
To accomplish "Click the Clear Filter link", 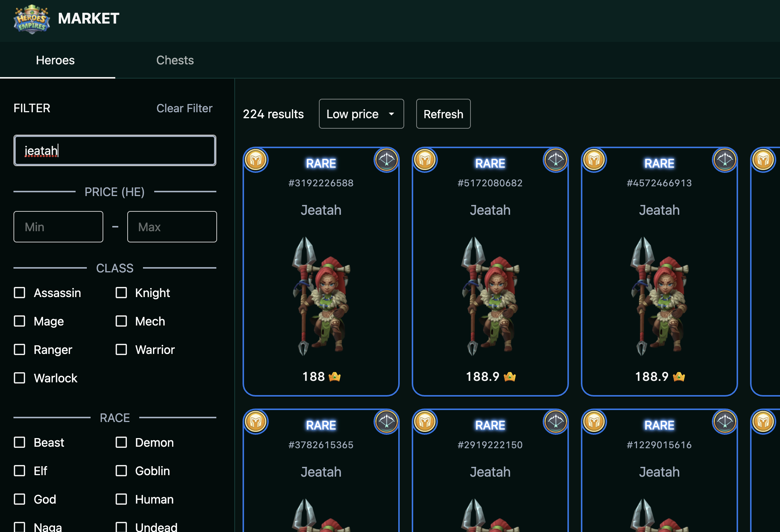I will pos(184,108).
